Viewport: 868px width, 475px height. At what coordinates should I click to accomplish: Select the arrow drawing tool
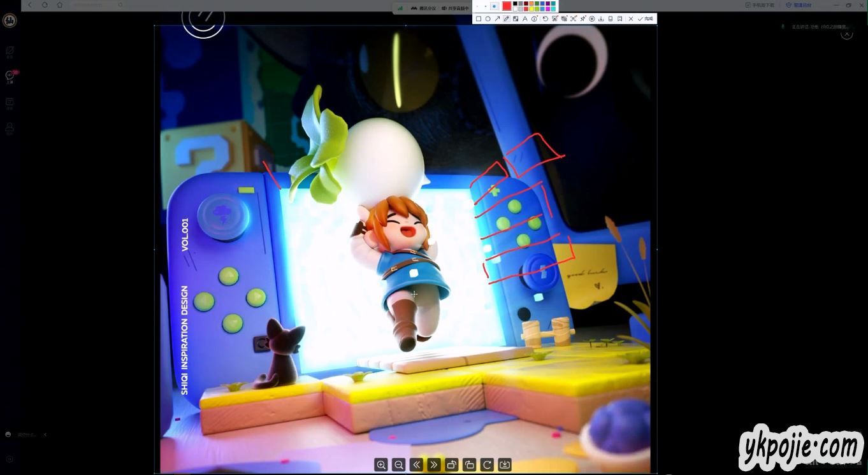(x=497, y=19)
